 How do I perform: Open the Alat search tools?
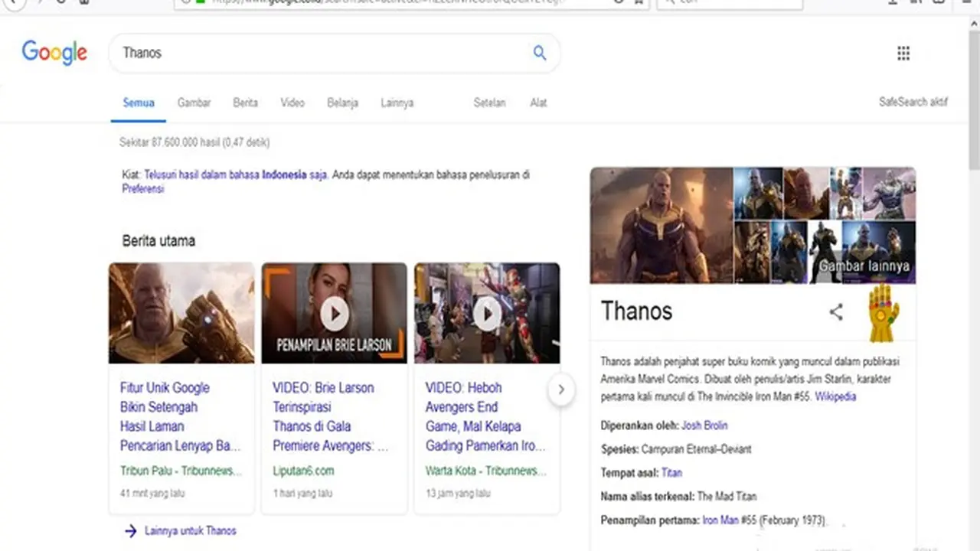tap(538, 103)
